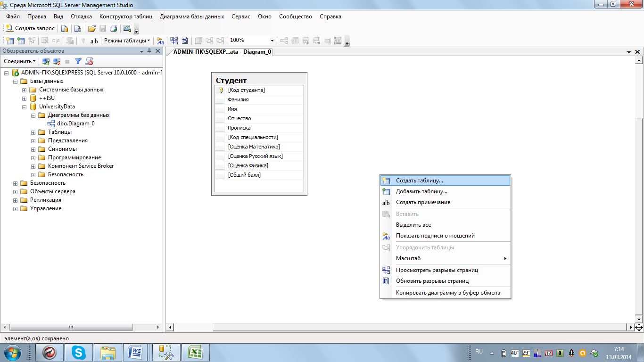Select dbo.Diagram_0 in the tree
The image size is (644, 362).
(75, 124)
